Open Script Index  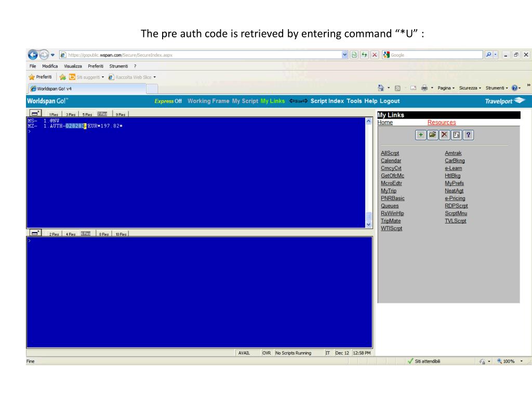(x=327, y=101)
